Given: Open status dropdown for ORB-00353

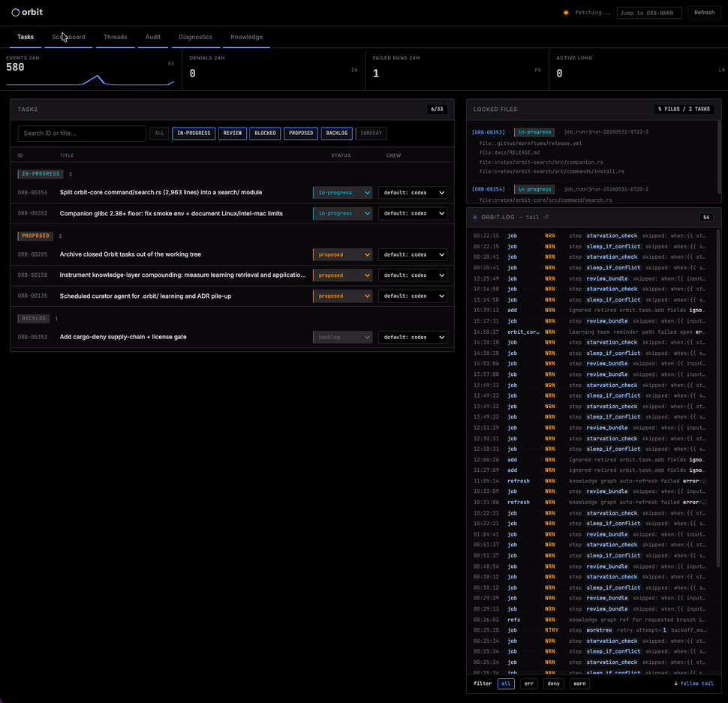Looking at the screenshot, I should (343, 338).
